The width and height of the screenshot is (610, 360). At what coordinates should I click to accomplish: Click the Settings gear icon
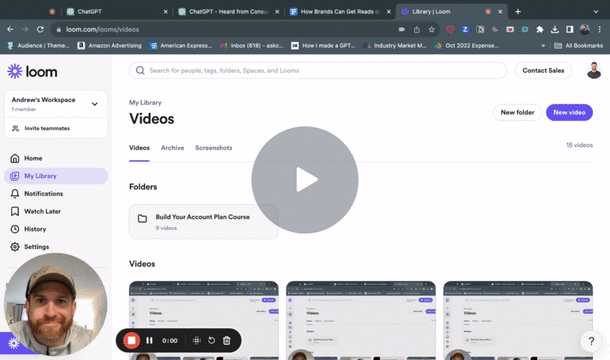coord(15,247)
